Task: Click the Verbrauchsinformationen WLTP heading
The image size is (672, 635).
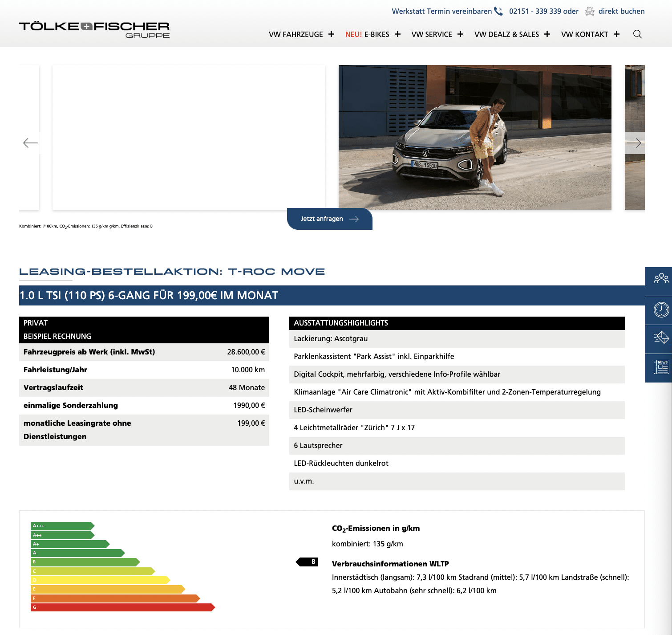Action: tap(390, 564)
